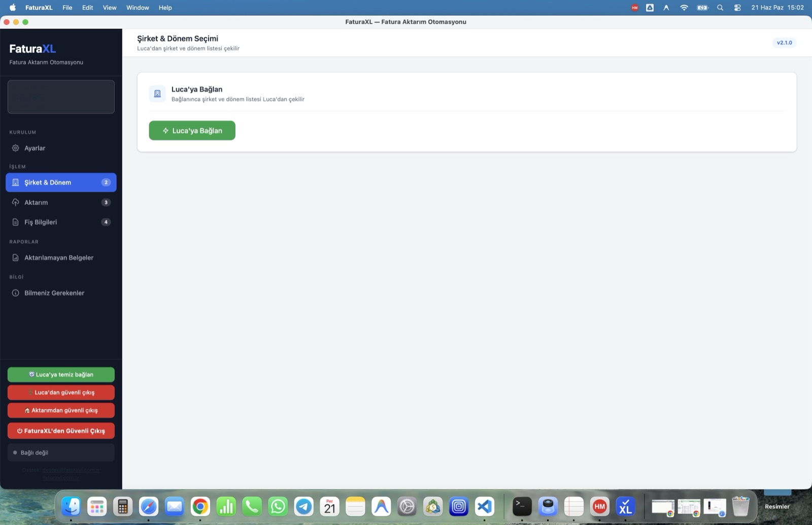Viewport: 812px width, 525px height.
Task: Open the Trash in the Dock
Action: [741, 506]
